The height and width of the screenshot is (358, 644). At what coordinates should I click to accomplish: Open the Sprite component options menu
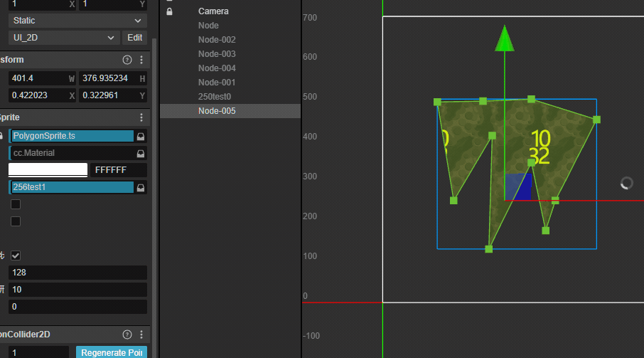pos(141,117)
